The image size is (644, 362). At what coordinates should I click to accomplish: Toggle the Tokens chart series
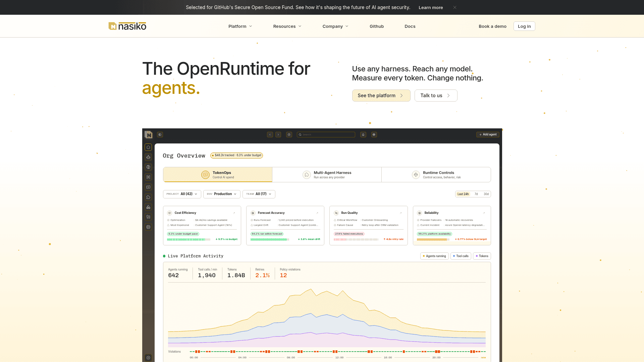coord(482,256)
